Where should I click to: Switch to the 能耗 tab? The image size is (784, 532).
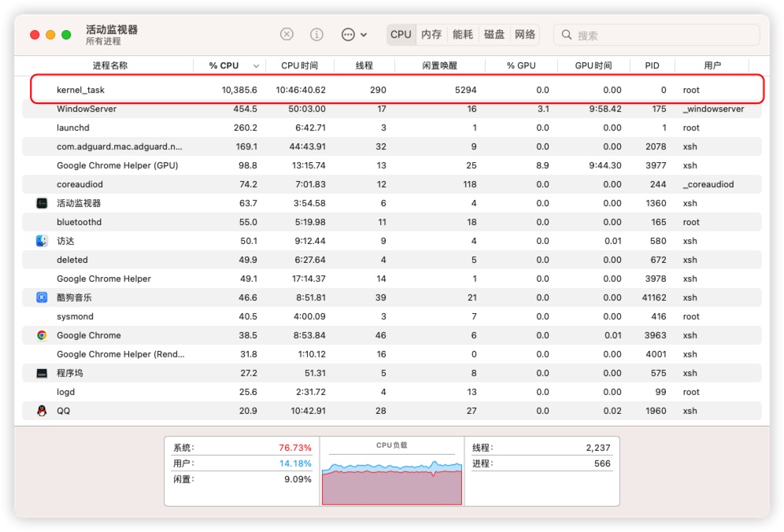[463, 35]
